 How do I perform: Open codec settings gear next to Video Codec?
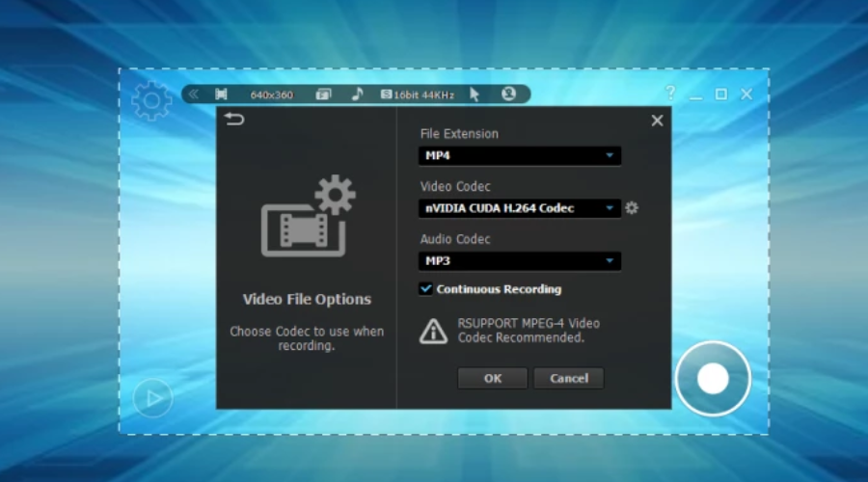click(x=632, y=208)
